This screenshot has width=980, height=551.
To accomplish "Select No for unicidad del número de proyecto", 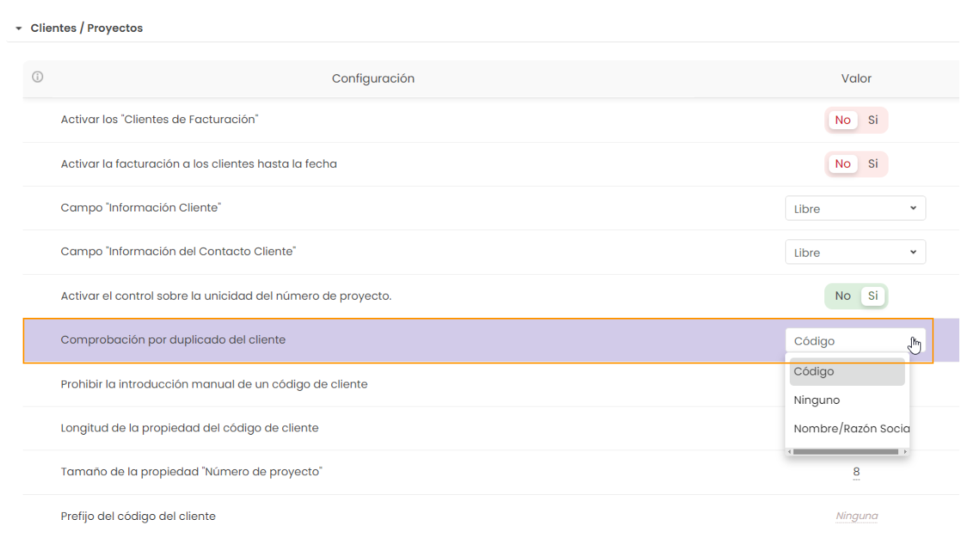I will [x=842, y=297].
